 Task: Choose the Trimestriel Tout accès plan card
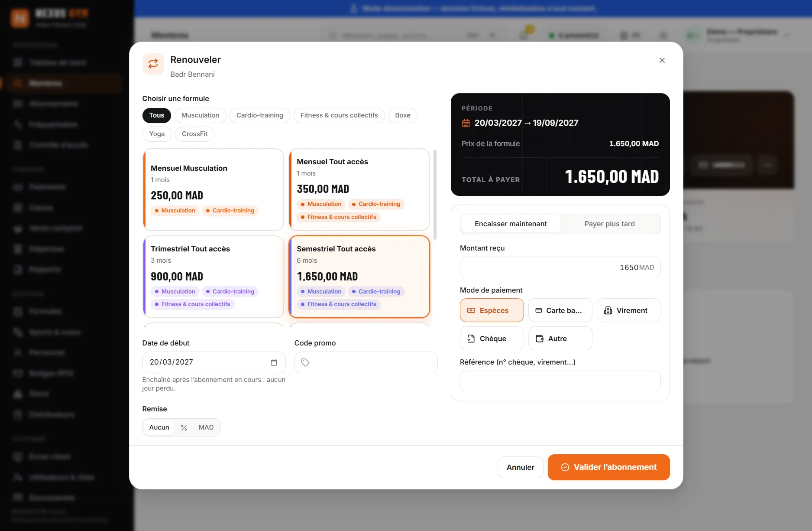tap(213, 277)
